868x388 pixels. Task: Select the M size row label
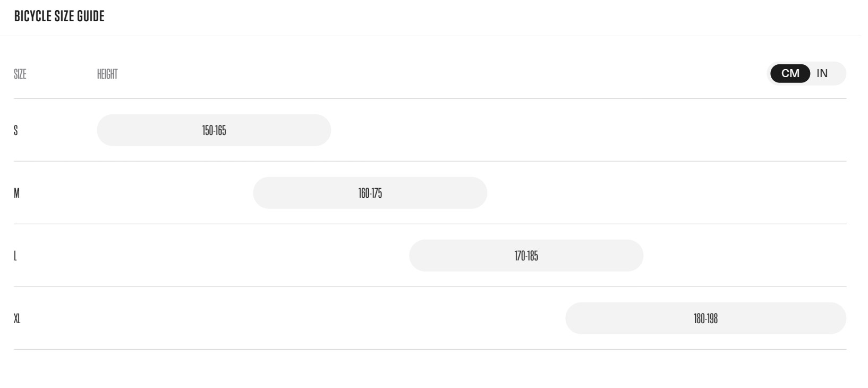click(16, 193)
